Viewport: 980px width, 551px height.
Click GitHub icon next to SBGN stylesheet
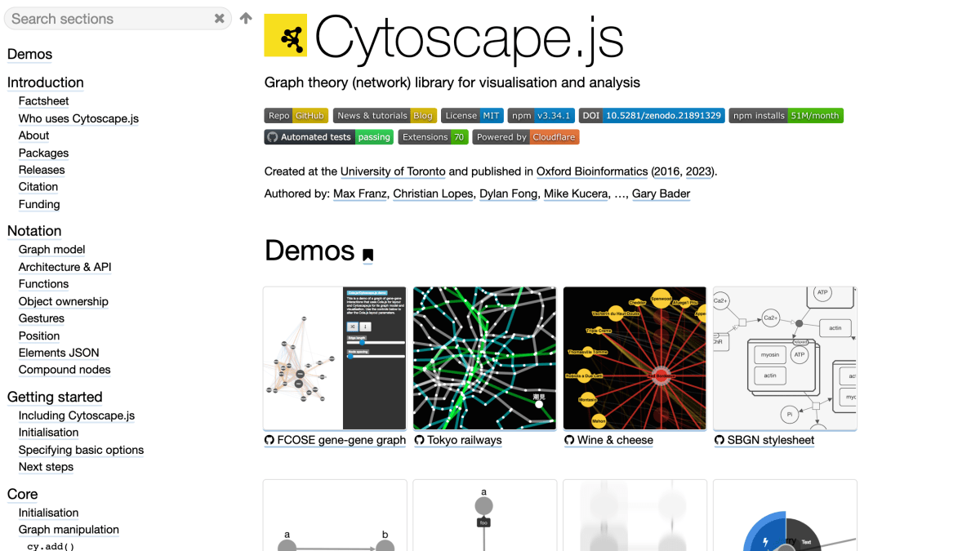coord(719,440)
